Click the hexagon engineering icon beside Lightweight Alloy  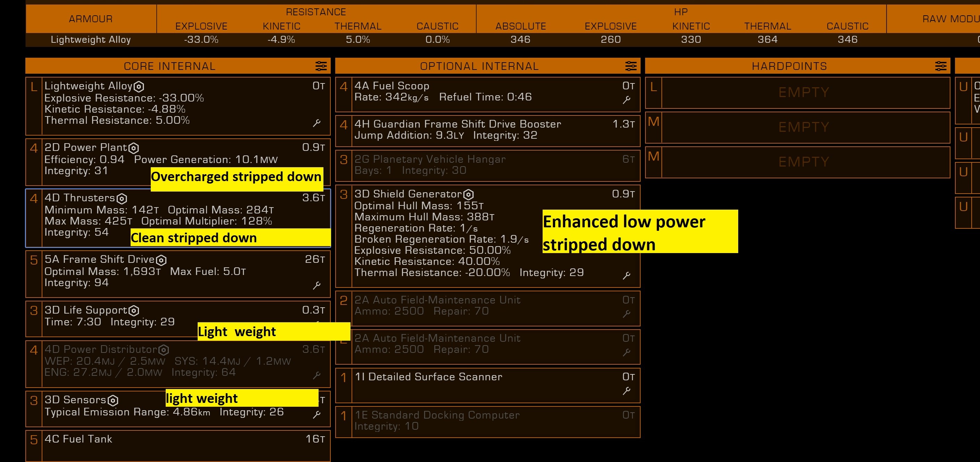click(139, 87)
